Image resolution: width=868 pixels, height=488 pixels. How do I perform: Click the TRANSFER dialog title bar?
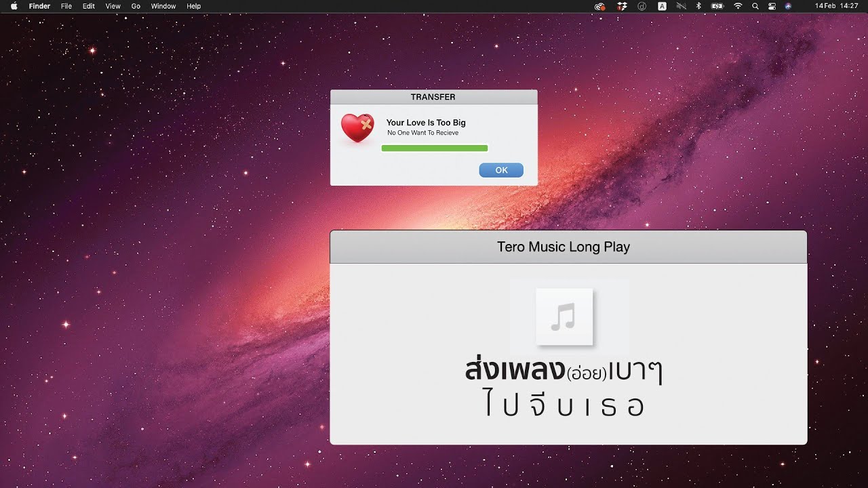[433, 97]
